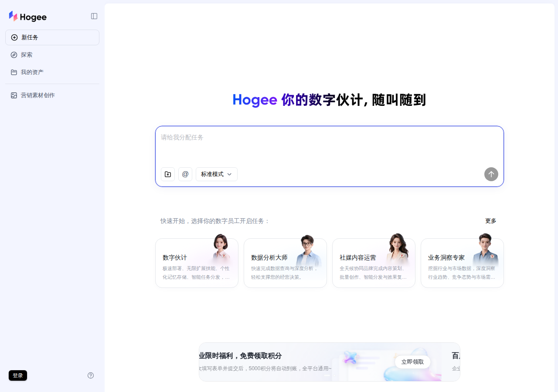
Task: Choose the 业务洞察专家 card
Action: [x=462, y=263]
